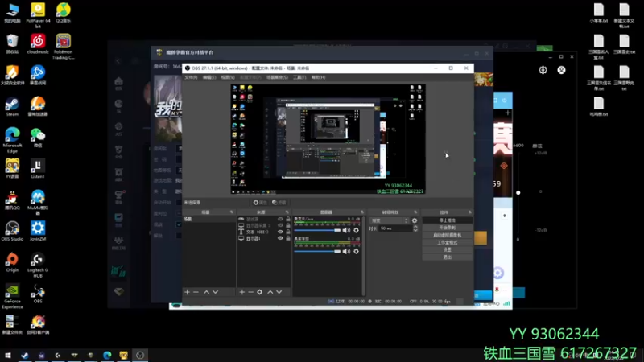Decrease transition duration with the down arrow

[x=415, y=230]
